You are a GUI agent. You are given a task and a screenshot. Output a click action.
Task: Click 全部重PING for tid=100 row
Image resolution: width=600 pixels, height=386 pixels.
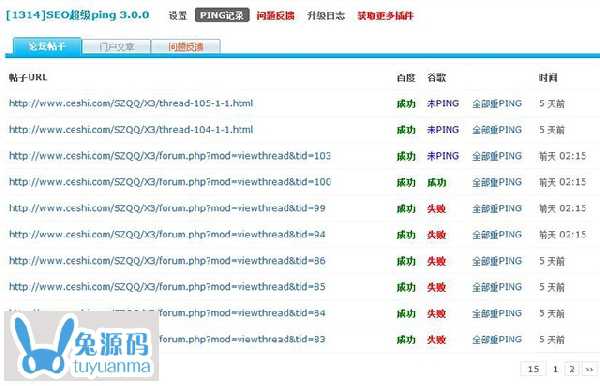(497, 182)
